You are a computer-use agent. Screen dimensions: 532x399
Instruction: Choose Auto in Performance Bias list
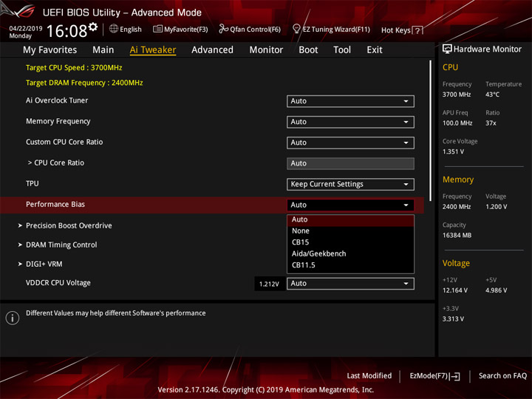pos(350,219)
